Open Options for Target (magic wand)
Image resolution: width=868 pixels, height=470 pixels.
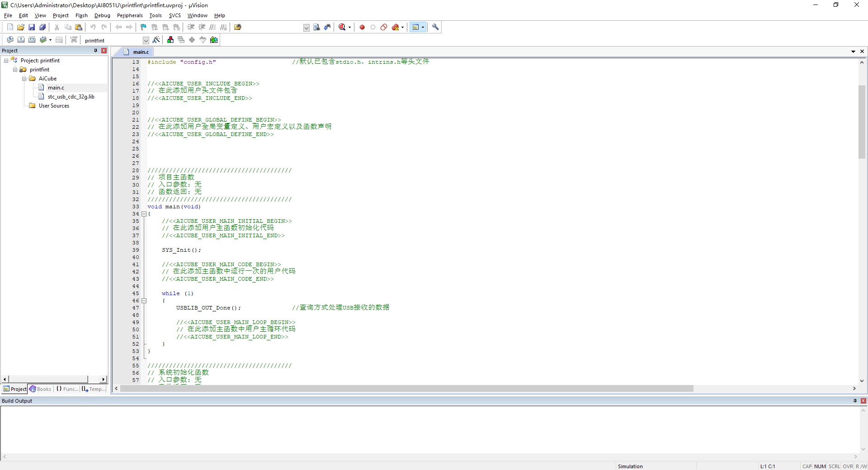pos(156,40)
